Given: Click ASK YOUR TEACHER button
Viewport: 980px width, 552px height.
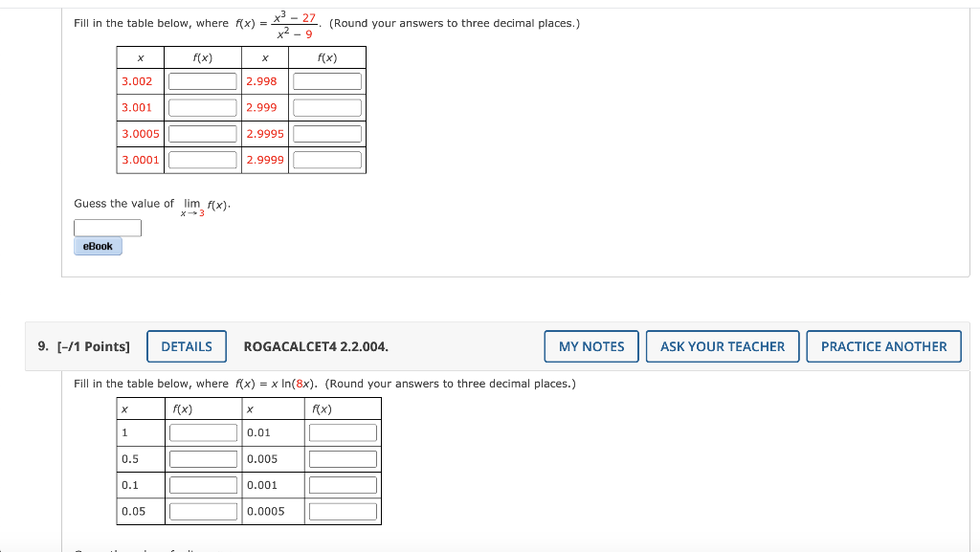Looking at the screenshot, I should 722,346.
